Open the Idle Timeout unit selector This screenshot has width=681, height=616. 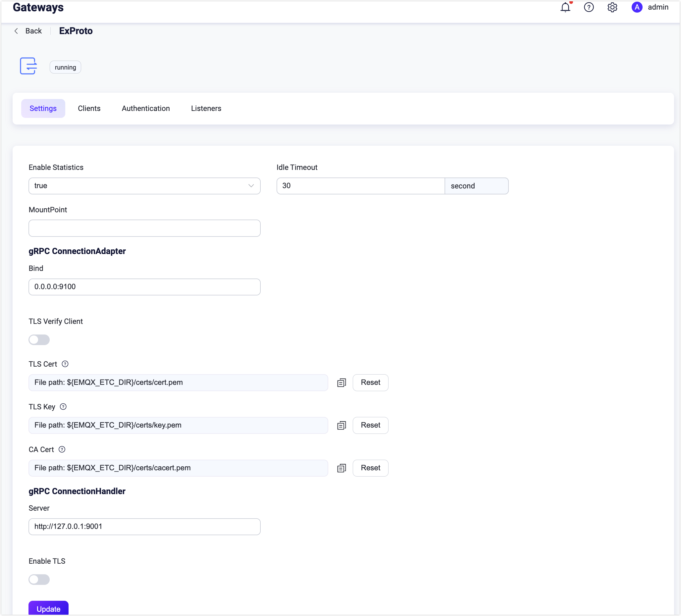476,186
